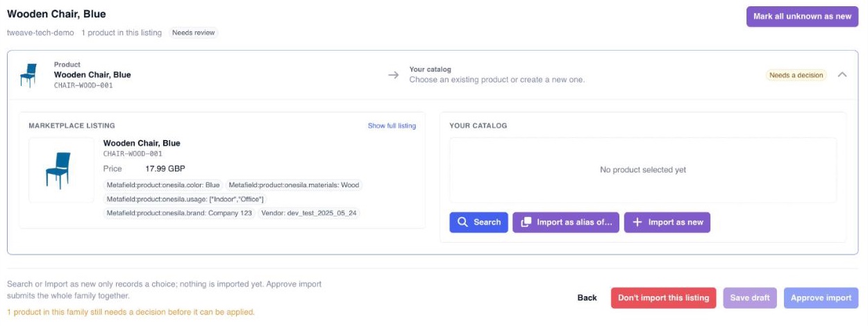Click the orange decision-needed warning text

pyautogui.click(x=131, y=312)
